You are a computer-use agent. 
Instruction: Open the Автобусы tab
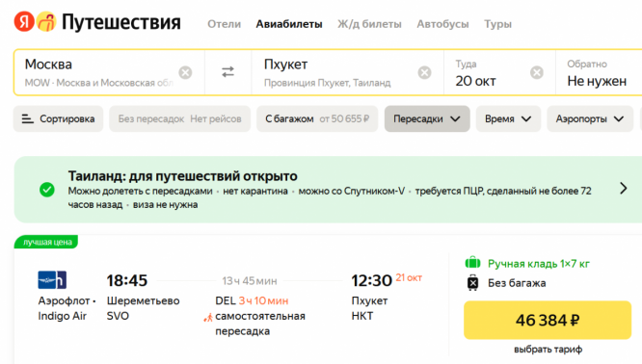pos(442,24)
